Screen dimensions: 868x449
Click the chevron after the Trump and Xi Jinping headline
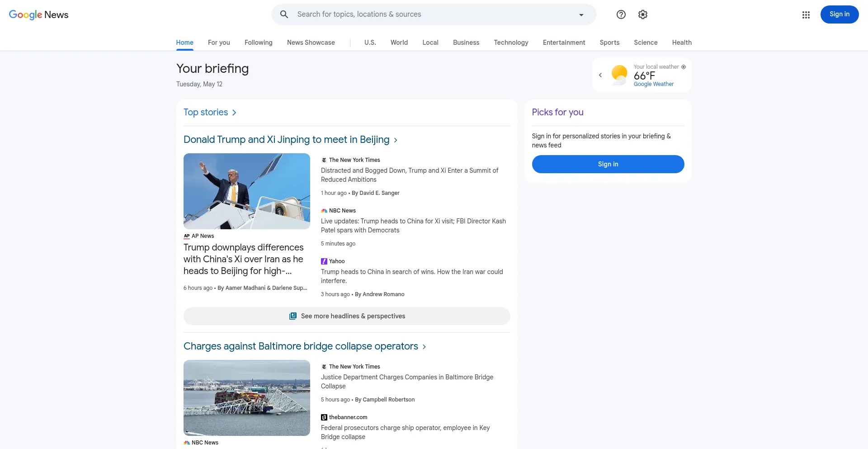click(x=396, y=140)
